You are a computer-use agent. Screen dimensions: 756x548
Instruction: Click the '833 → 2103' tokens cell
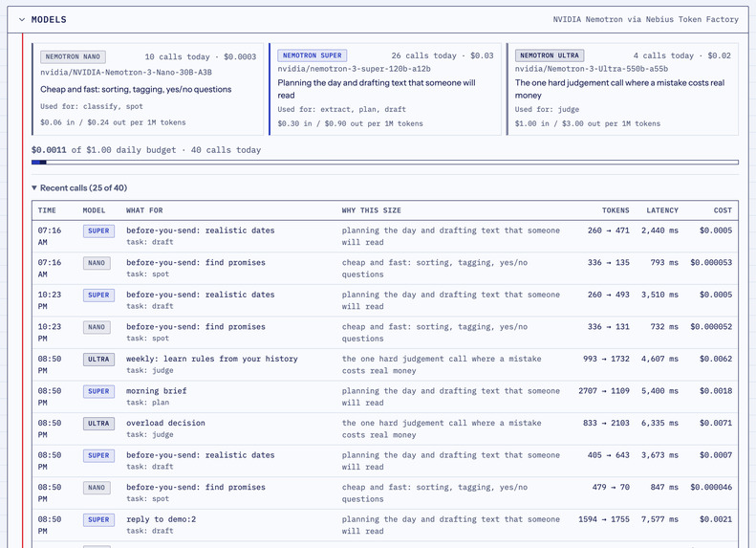(606, 423)
